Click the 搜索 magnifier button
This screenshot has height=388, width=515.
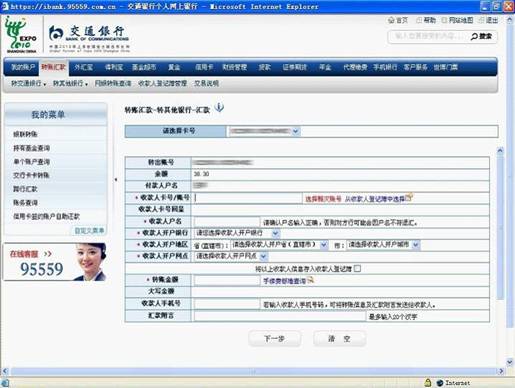click(x=482, y=36)
